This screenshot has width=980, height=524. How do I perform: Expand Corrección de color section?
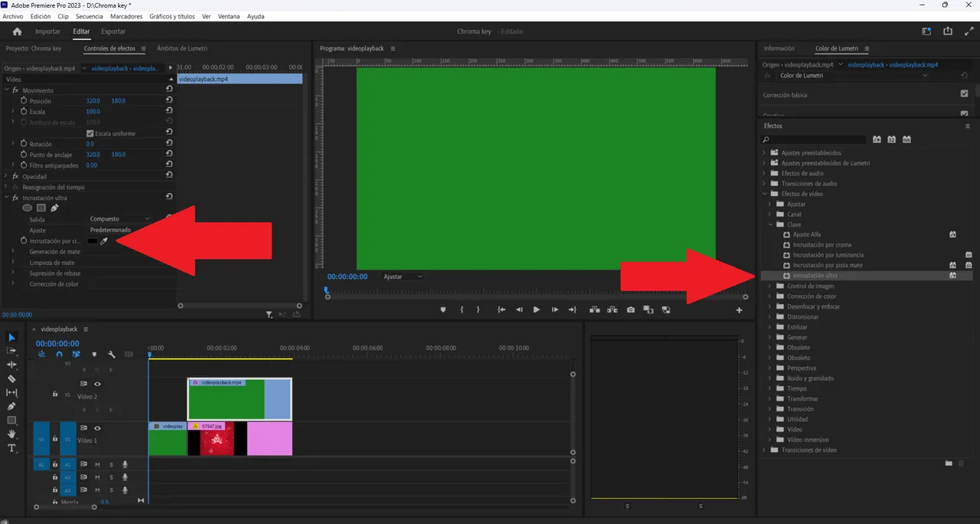tap(13, 283)
